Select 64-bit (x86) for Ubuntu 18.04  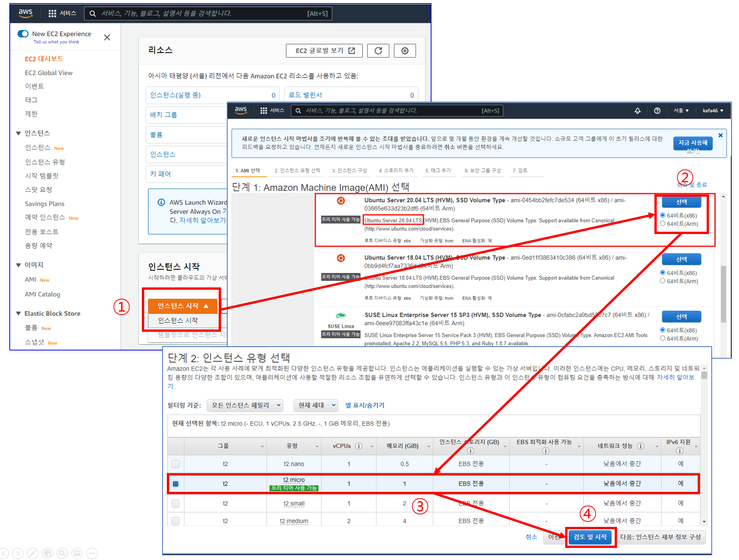tap(662, 273)
